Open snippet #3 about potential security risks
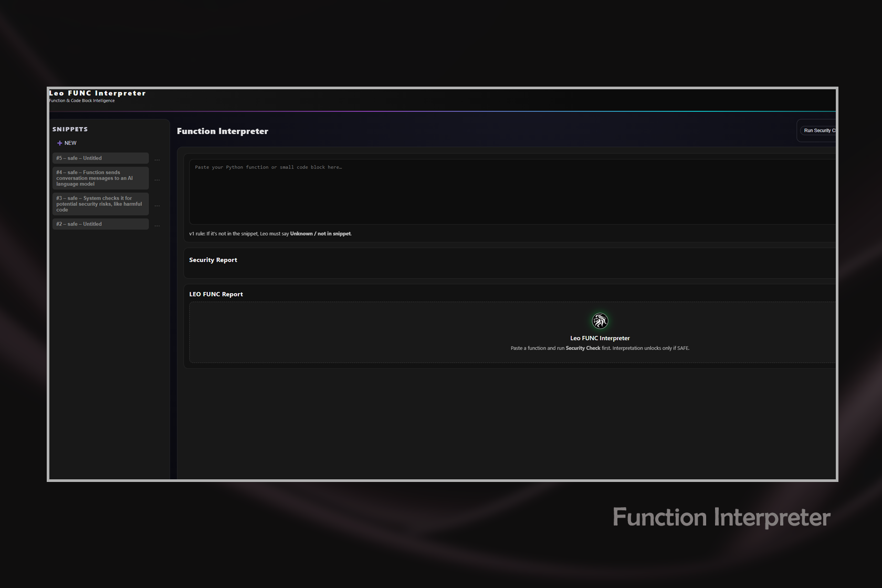Image resolution: width=882 pixels, height=588 pixels. (x=100, y=204)
